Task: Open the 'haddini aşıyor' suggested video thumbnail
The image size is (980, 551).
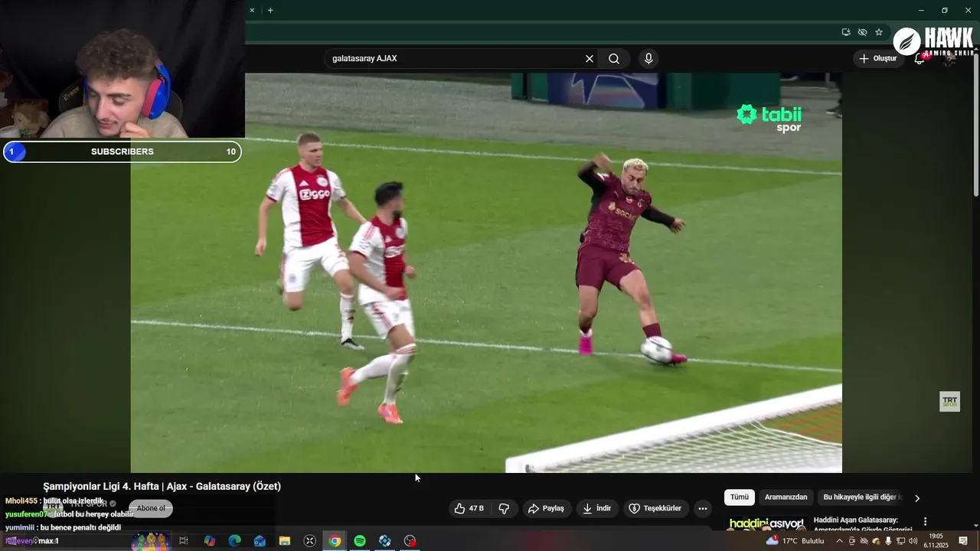Action: tap(766, 523)
